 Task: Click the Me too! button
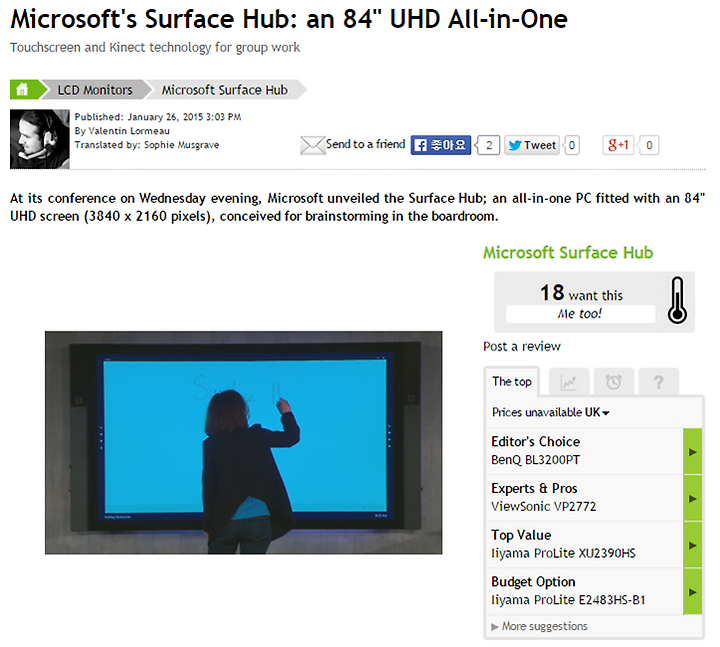tap(580, 314)
